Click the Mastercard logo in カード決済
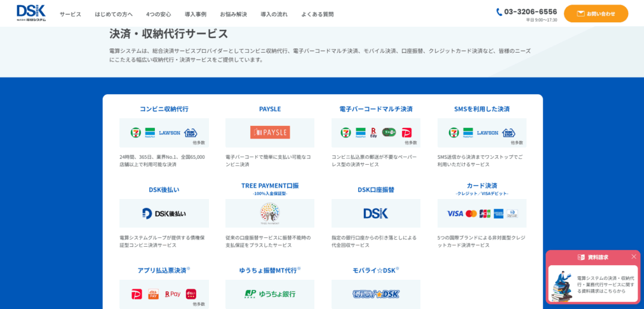Screen dimensions: 644x309 471,214
